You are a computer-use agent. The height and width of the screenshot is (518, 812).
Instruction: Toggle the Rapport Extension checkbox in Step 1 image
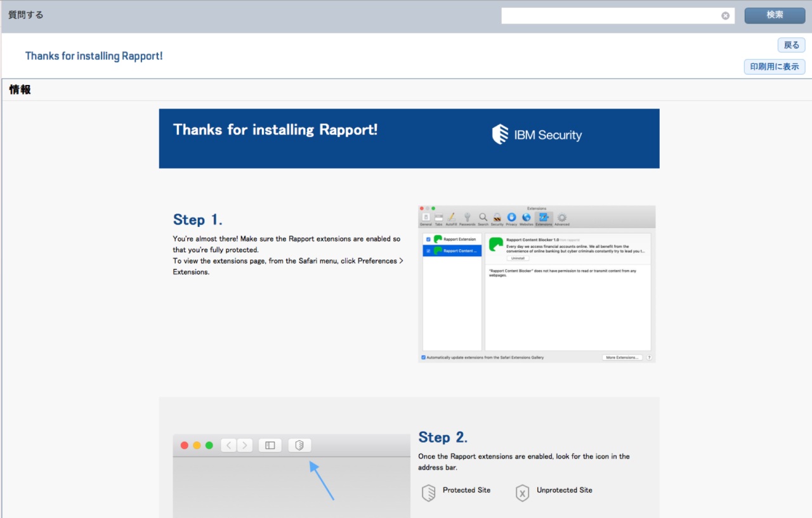428,239
